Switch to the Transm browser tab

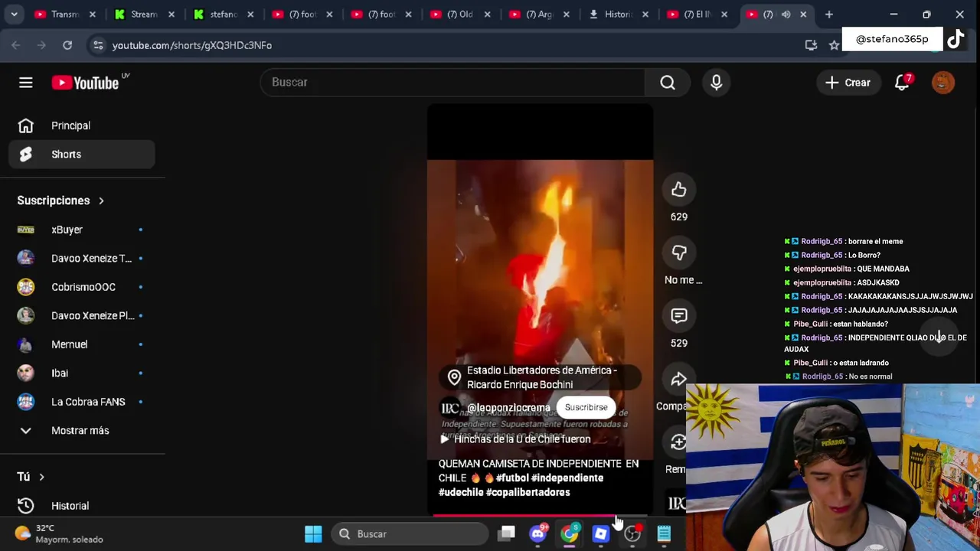tap(65, 15)
